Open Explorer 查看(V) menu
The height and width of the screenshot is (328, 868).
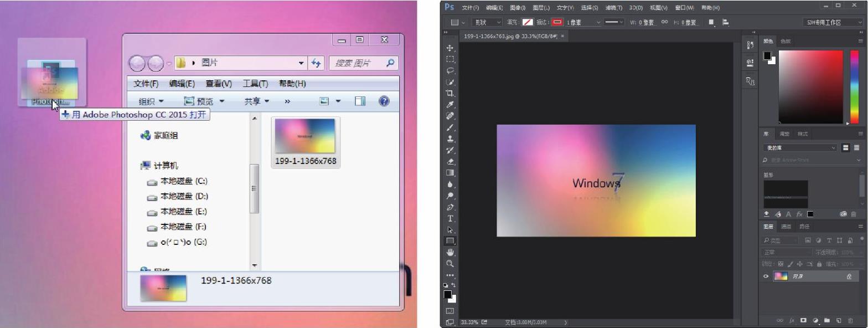click(x=219, y=84)
